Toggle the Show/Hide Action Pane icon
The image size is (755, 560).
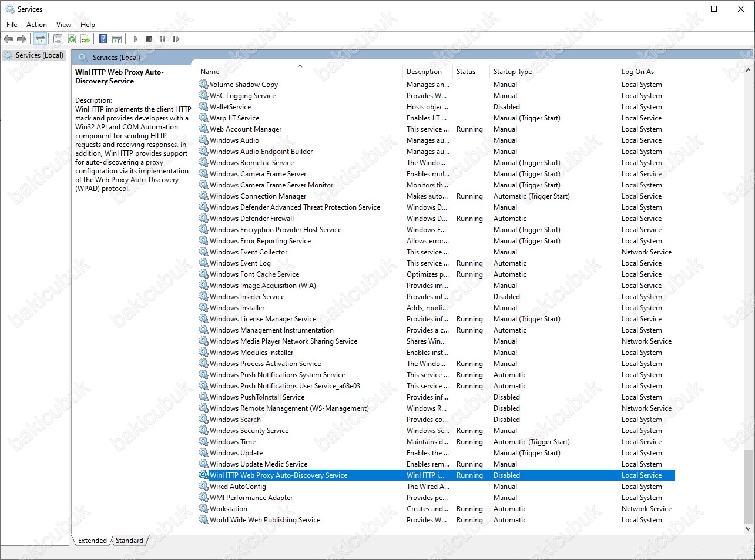[x=117, y=39]
